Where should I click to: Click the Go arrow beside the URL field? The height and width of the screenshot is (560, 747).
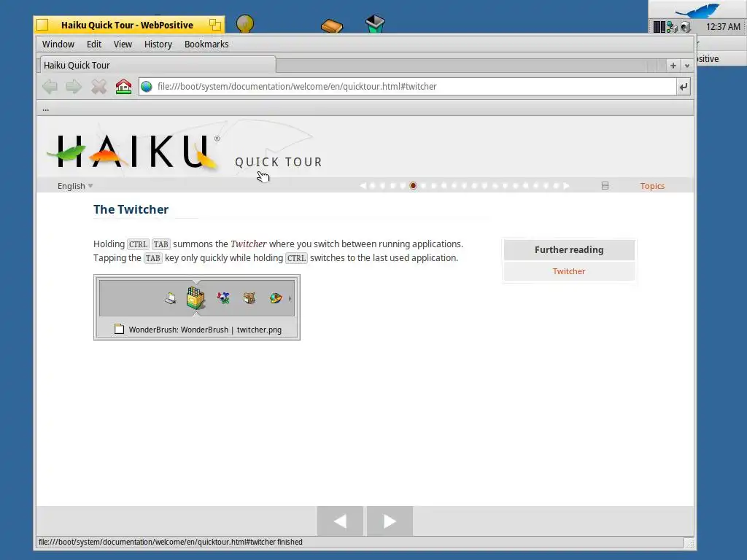(x=683, y=87)
